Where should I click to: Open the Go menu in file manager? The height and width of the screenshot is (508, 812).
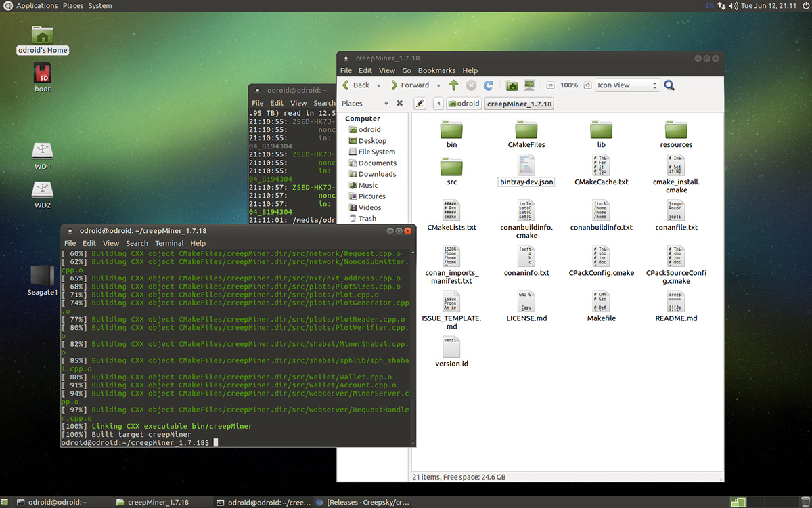tap(407, 70)
